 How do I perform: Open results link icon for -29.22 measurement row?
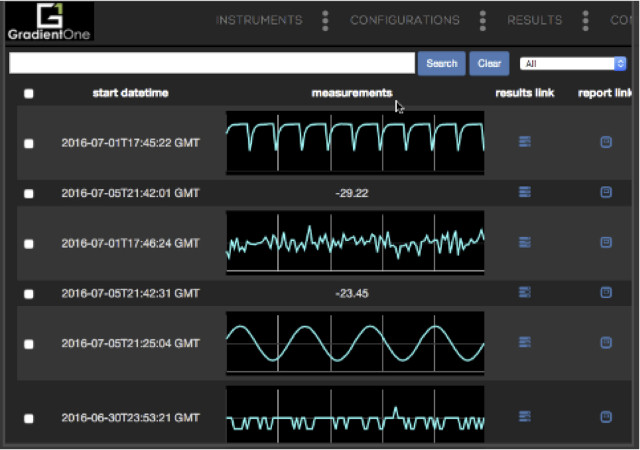pos(525,192)
